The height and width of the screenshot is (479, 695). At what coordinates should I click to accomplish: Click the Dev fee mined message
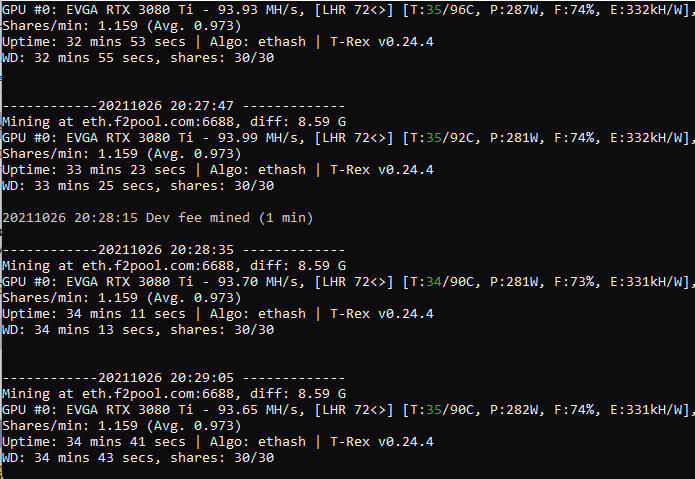tap(158, 218)
